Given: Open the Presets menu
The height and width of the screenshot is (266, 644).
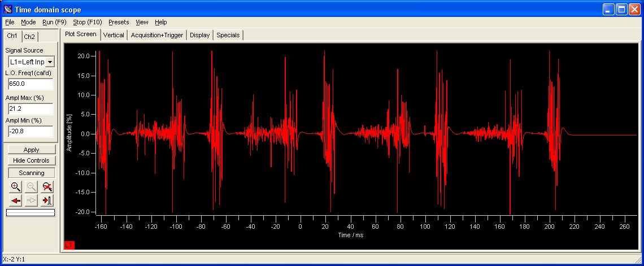Looking at the screenshot, I should tap(119, 22).
